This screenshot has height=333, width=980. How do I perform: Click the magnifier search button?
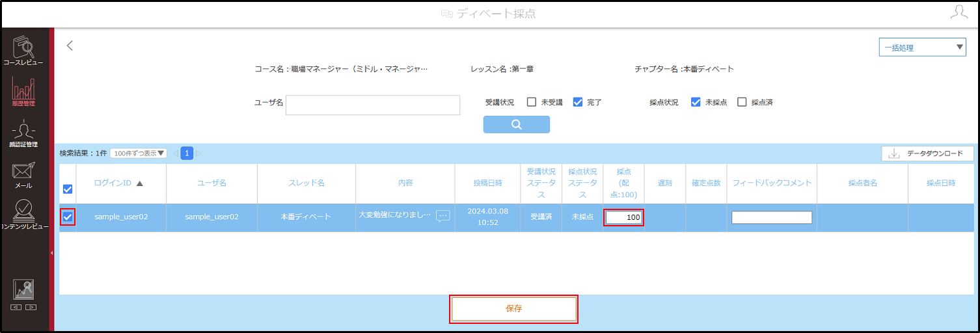click(x=517, y=125)
